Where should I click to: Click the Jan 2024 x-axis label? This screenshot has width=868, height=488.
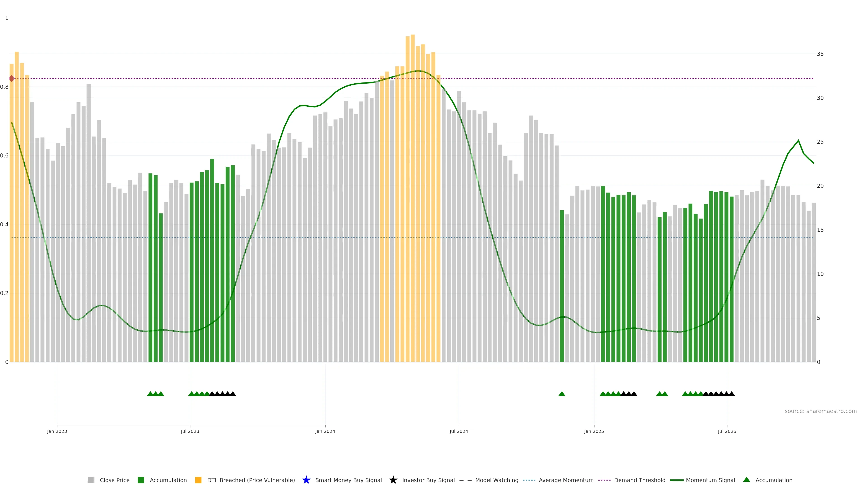[325, 431]
